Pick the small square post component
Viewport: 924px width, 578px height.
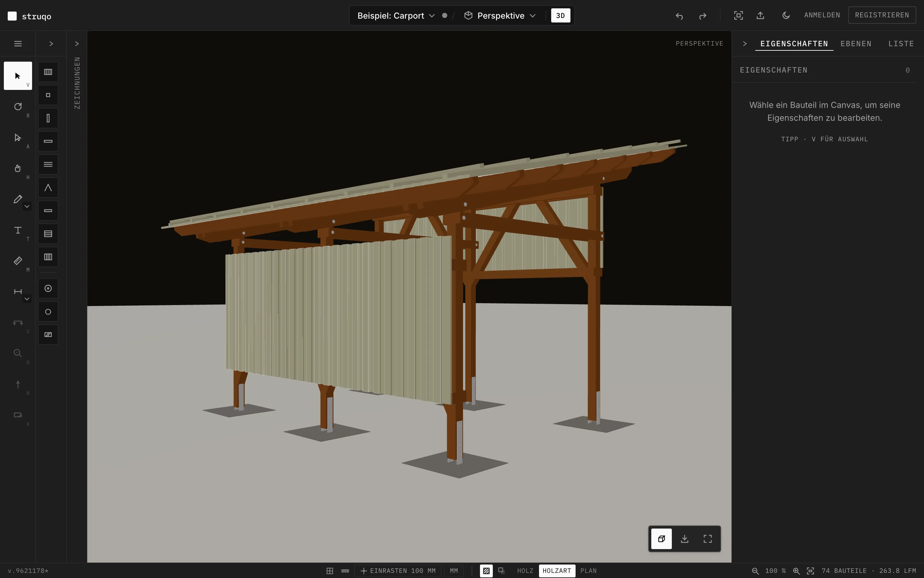48,95
